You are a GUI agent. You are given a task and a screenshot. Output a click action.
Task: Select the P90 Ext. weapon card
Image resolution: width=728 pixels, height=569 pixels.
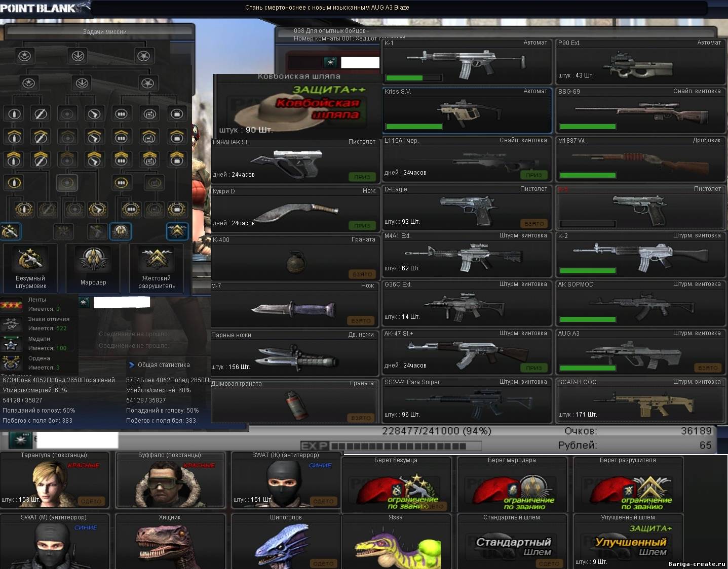point(640,61)
